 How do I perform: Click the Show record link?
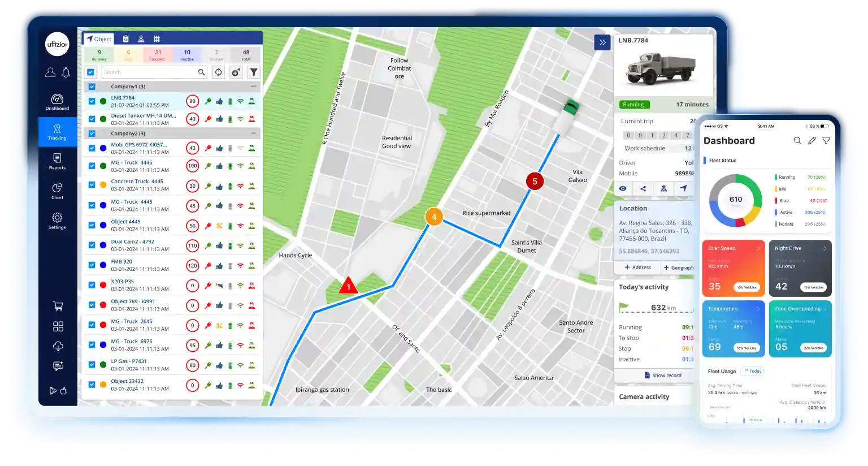coord(663,376)
